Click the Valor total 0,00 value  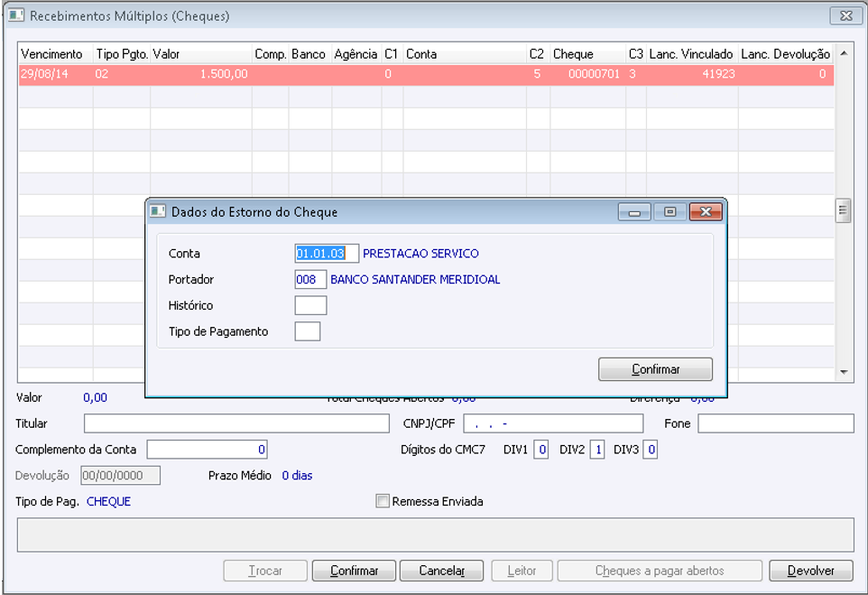tap(96, 398)
